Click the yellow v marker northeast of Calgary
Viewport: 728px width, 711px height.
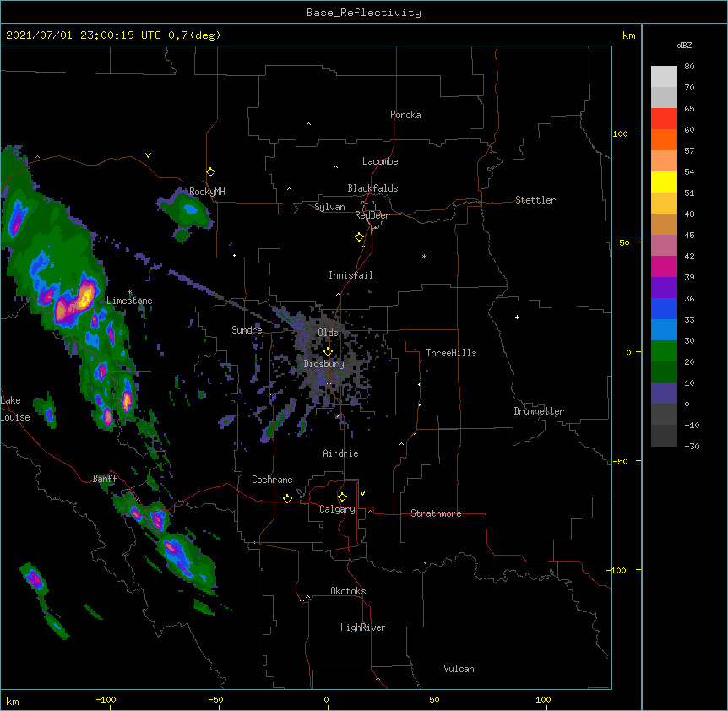(362, 493)
